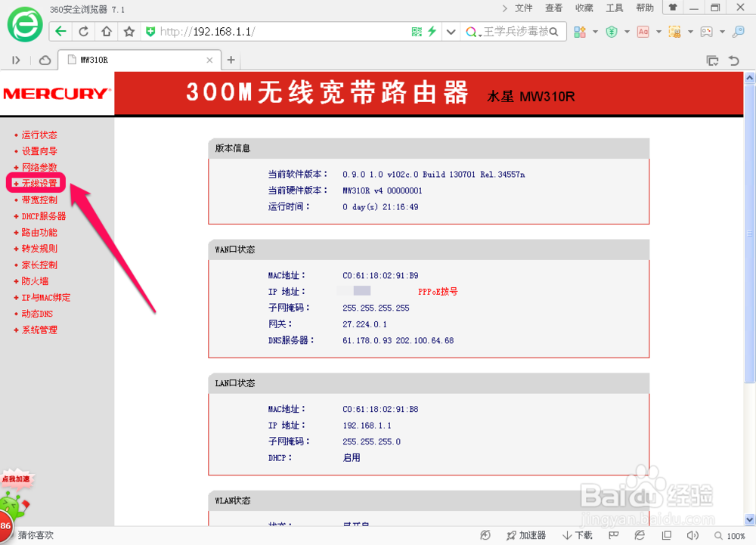Click the 点我加速 accelerator mascot
The image size is (756, 545).
pos(16,497)
